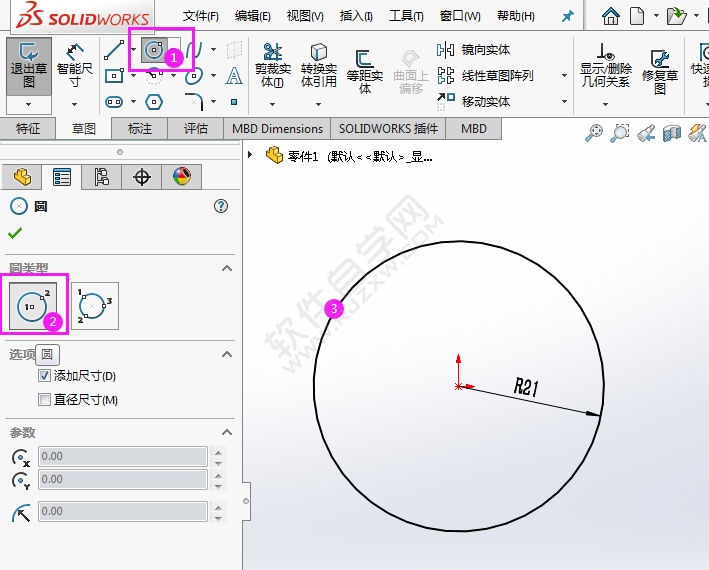Confirm circle with green checkmark
Screen dimensions: 709x570
pos(15,233)
